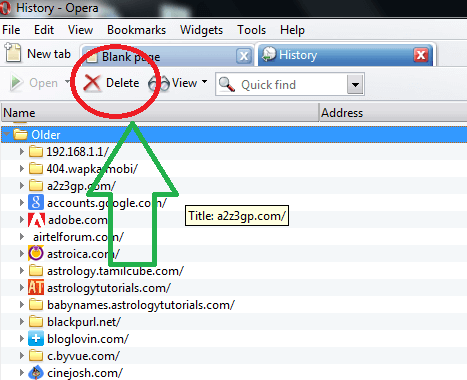
Task: Click the Opera logo in title bar
Action: pos(5,8)
